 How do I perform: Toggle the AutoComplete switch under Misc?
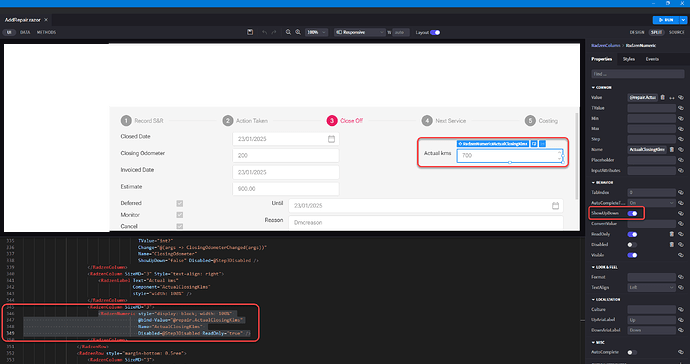coord(632,352)
